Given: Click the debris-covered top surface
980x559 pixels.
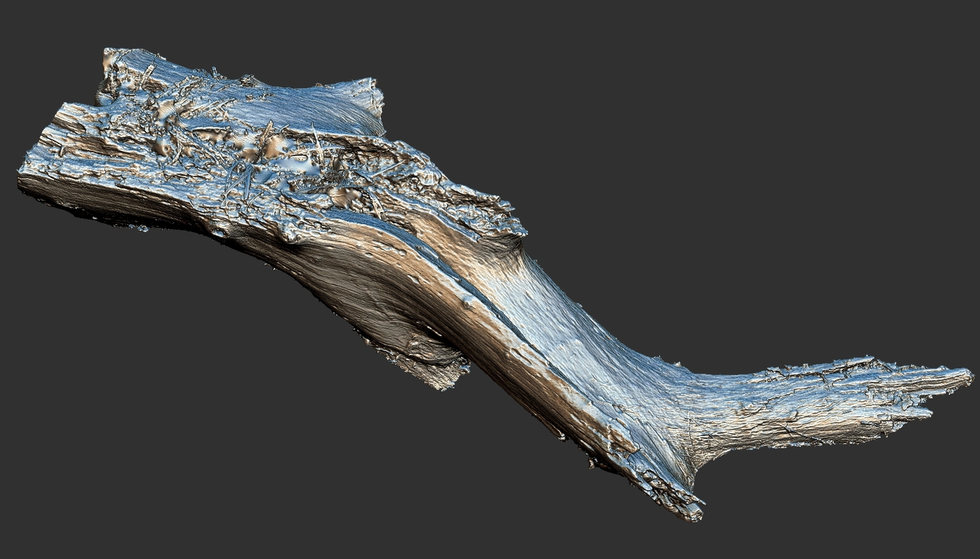Looking at the screenshot, I should pos(279,161).
